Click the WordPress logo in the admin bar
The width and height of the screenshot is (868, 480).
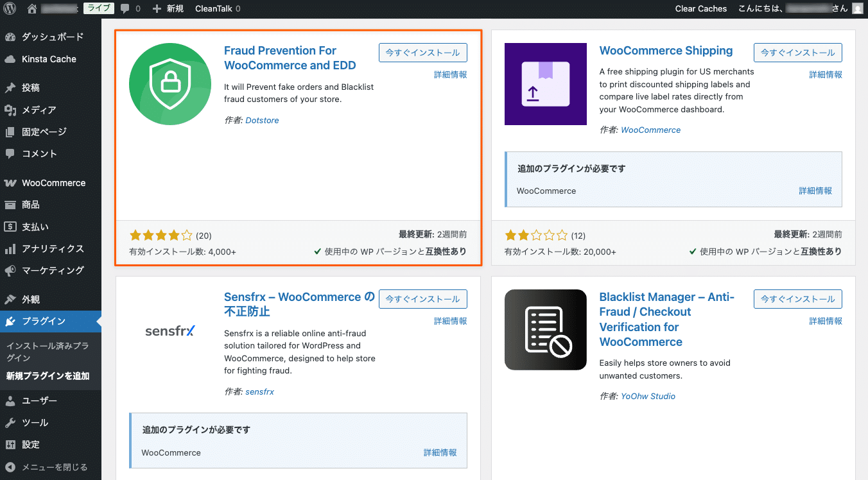pos(10,8)
